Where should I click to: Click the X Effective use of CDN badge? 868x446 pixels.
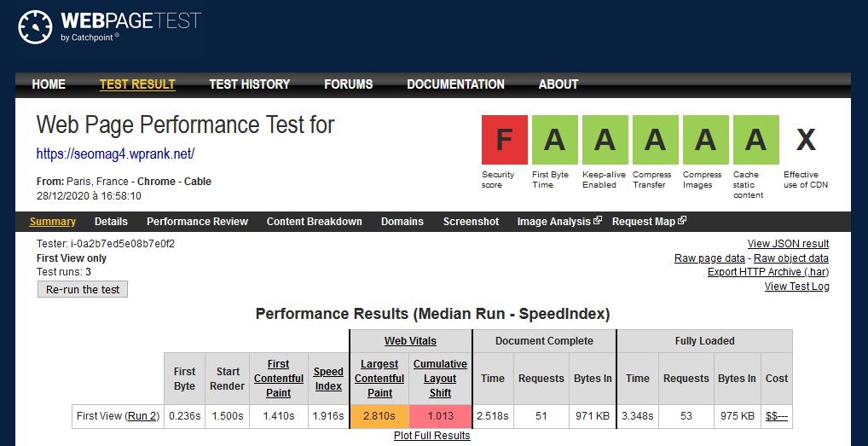pyautogui.click(x=805, y=139)
